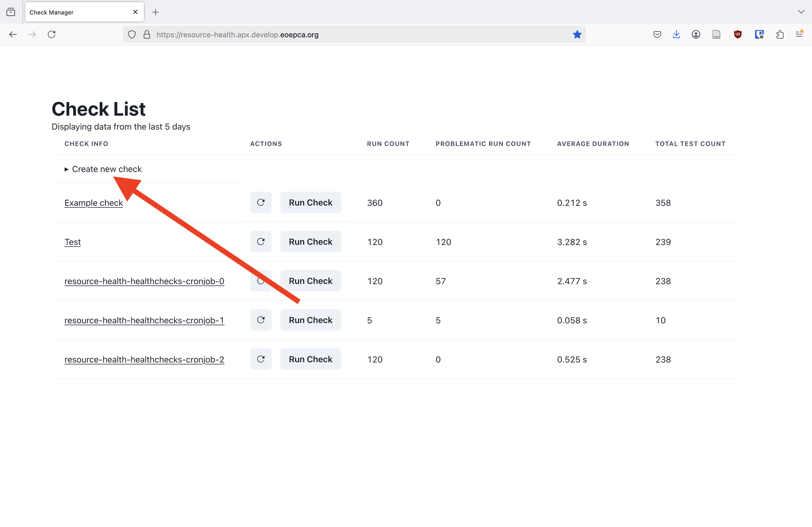Refresh the Example check row
Screen dimensions: 812x527
point(261,203)
